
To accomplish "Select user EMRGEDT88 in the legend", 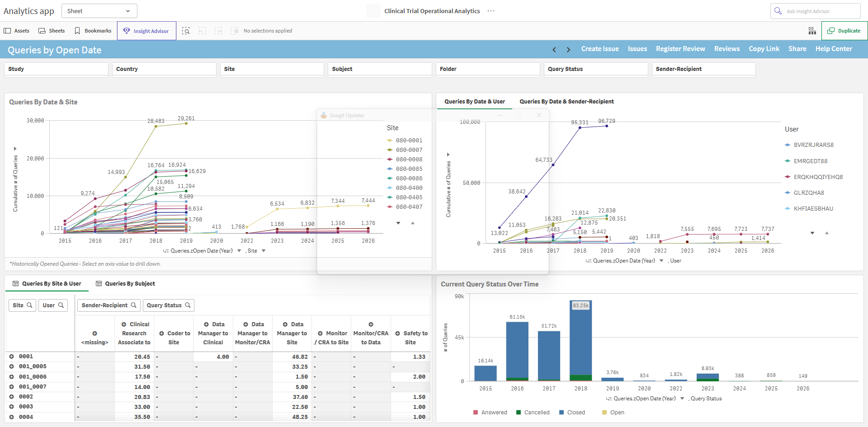I will coord(806,161).
